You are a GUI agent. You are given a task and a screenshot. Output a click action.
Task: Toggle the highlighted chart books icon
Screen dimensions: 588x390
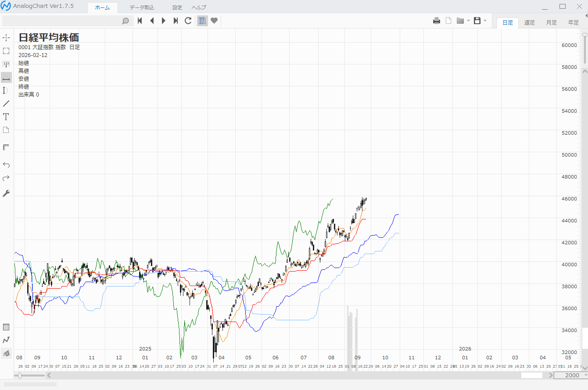[202, 21]
